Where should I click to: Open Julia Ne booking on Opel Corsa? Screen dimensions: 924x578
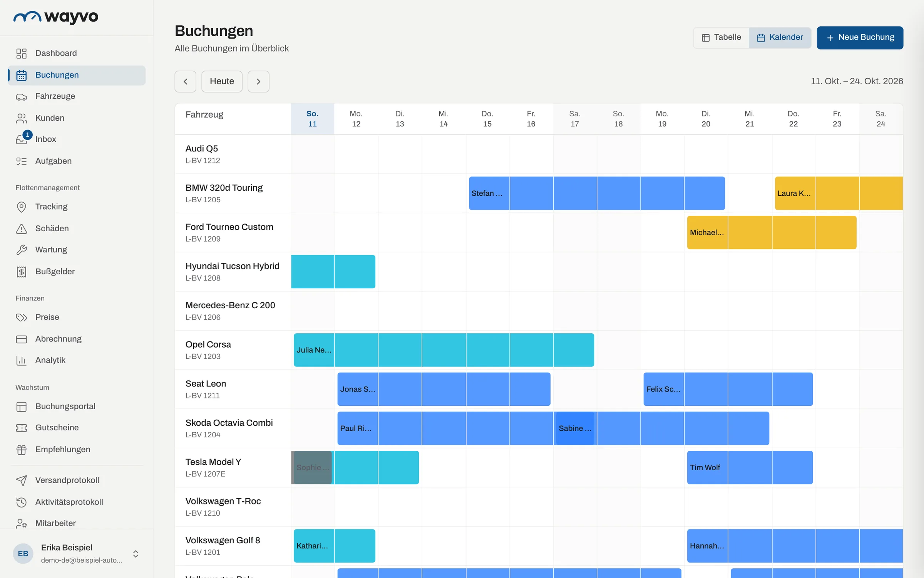[444, 350]
